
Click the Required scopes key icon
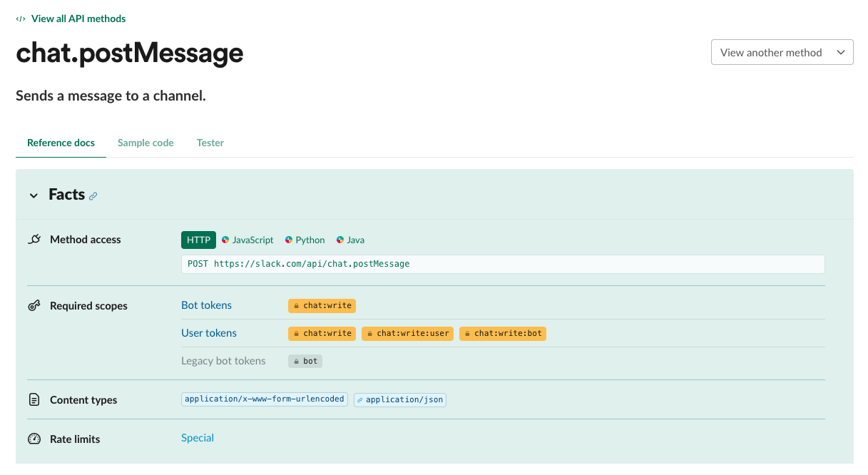(x=34, y=306)
